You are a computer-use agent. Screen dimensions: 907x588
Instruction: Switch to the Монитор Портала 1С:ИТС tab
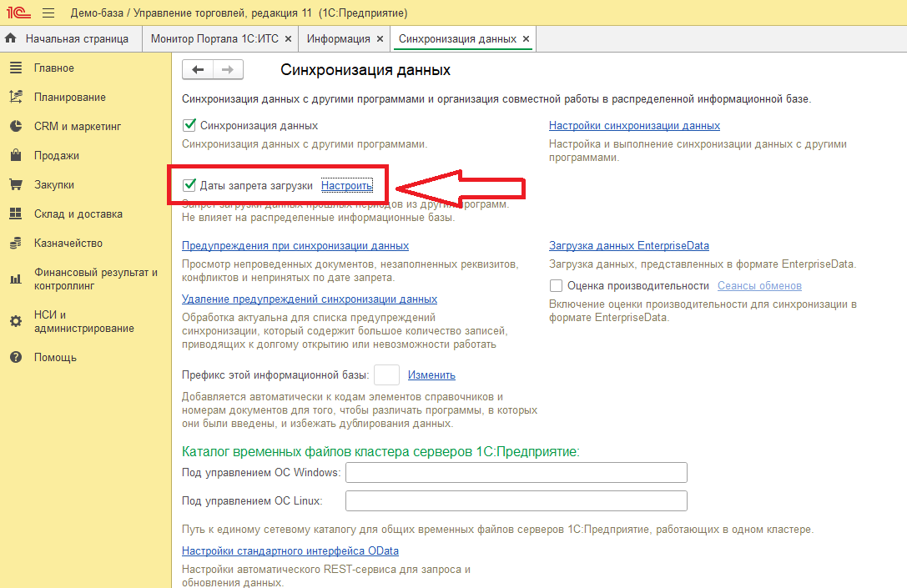tap(214, 38)
